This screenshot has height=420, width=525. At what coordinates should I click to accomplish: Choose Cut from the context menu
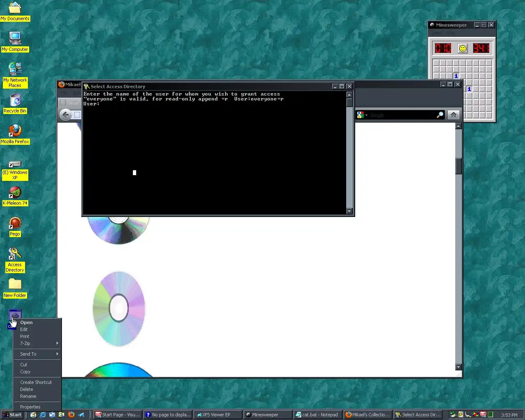pos(37,365)
